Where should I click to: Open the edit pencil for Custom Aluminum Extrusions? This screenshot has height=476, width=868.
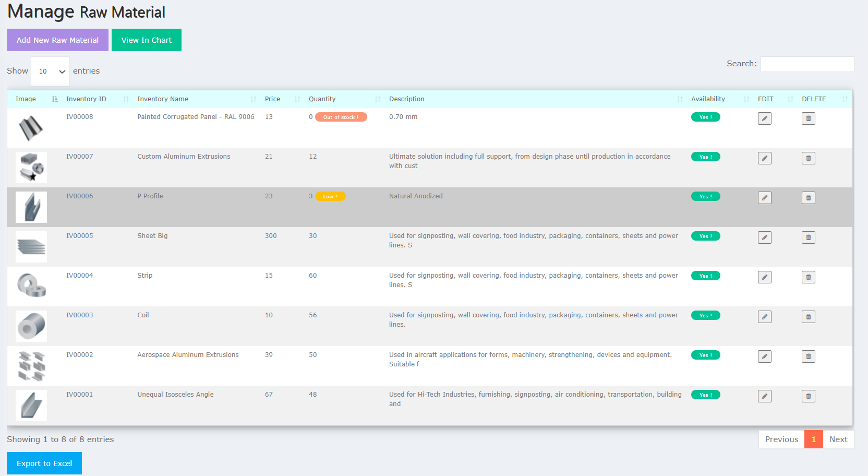[764, 158]
